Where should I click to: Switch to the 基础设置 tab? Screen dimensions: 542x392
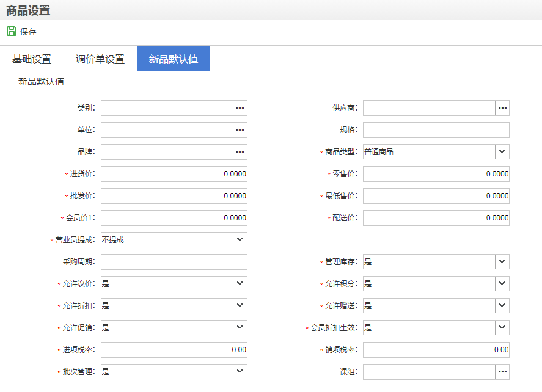[x=32, y=59]
